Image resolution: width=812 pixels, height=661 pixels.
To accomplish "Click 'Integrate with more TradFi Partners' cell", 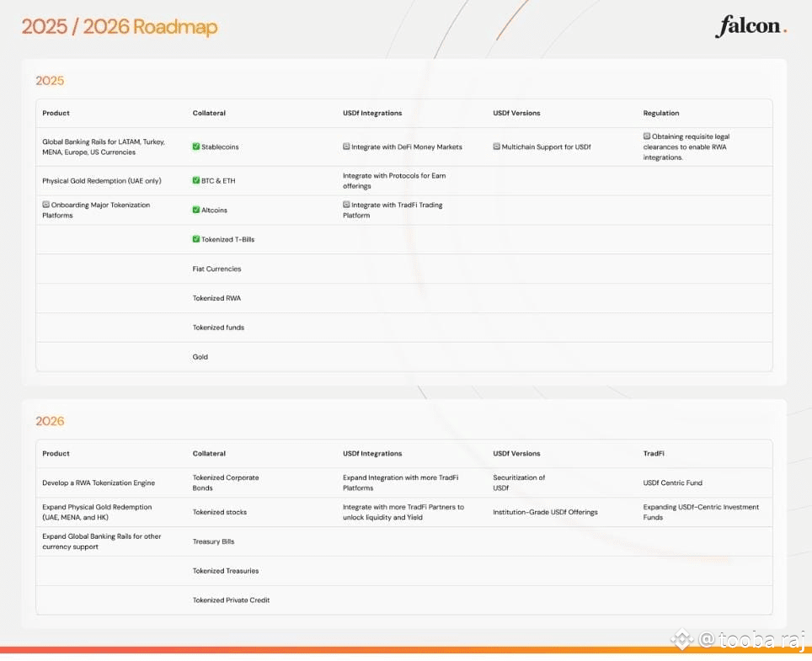I will point(403,512).
